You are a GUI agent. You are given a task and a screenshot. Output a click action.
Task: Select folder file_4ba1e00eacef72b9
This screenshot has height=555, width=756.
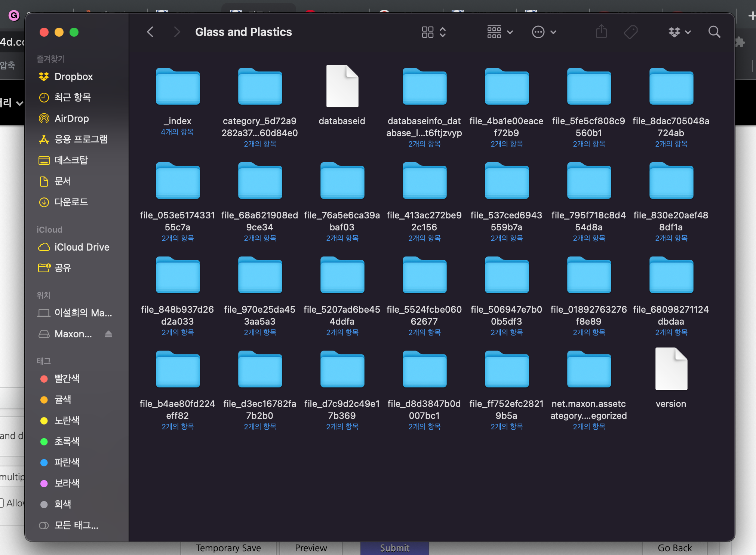tap(507, 87)
